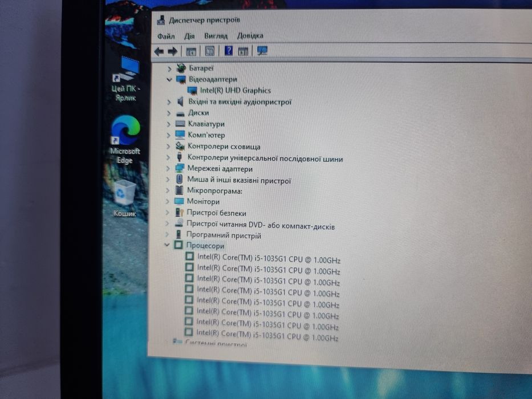
Task: Open the Довідка menu
Action: 250,35
